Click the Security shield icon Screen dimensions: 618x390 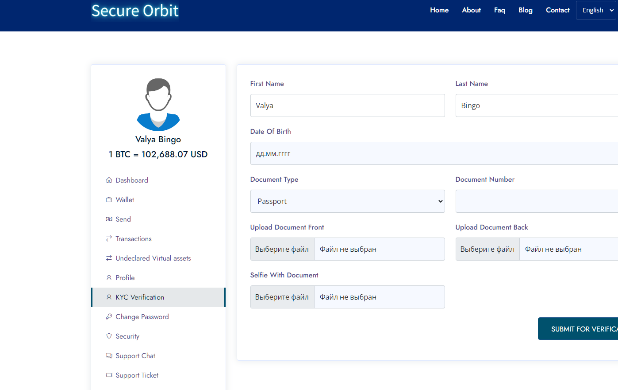click(109, 336)
